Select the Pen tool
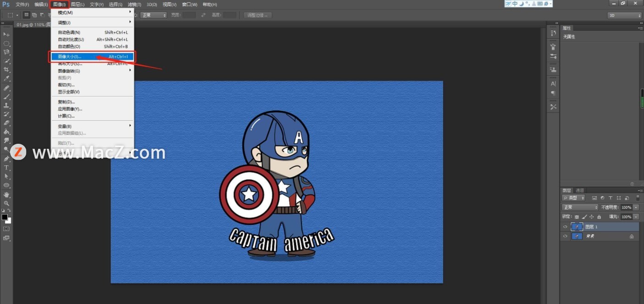 point(6,159)
